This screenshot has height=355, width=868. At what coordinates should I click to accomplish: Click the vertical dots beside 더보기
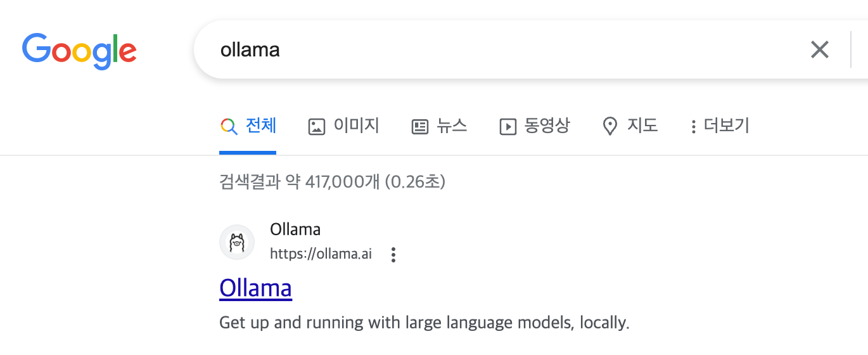(694, 127)
